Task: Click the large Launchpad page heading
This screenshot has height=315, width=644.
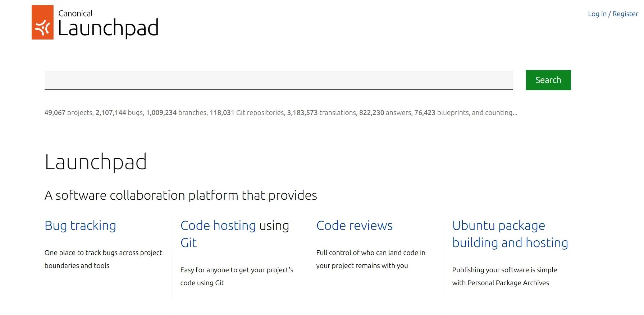Action: 96,162
